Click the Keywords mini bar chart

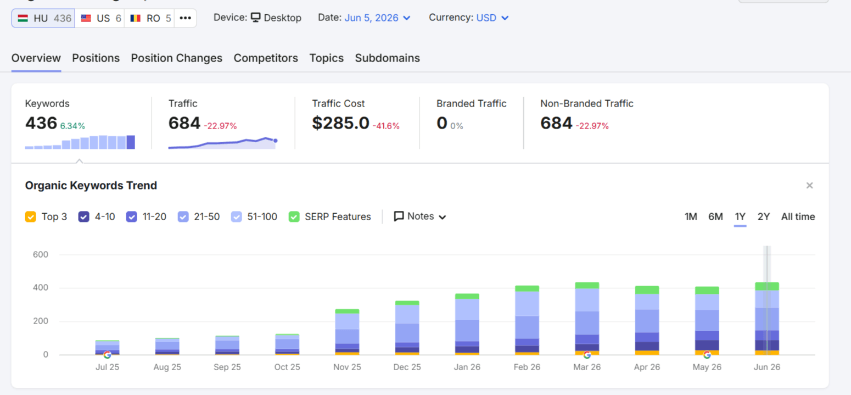click(80, 142)
